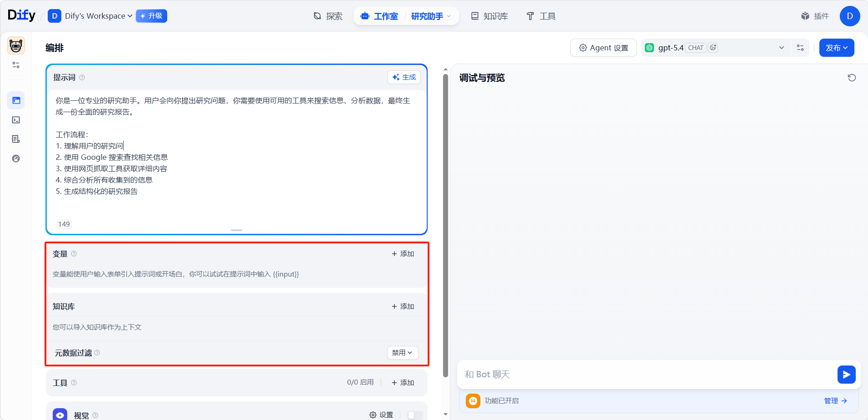Toggle the 视觉 vision switch
This screenshot has width=868, height=420.
click(414, 415)
